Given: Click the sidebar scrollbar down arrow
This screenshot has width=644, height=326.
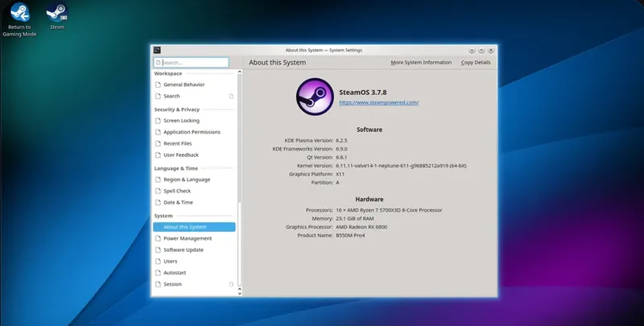Looking at the screenshot, I should (240, 293).
